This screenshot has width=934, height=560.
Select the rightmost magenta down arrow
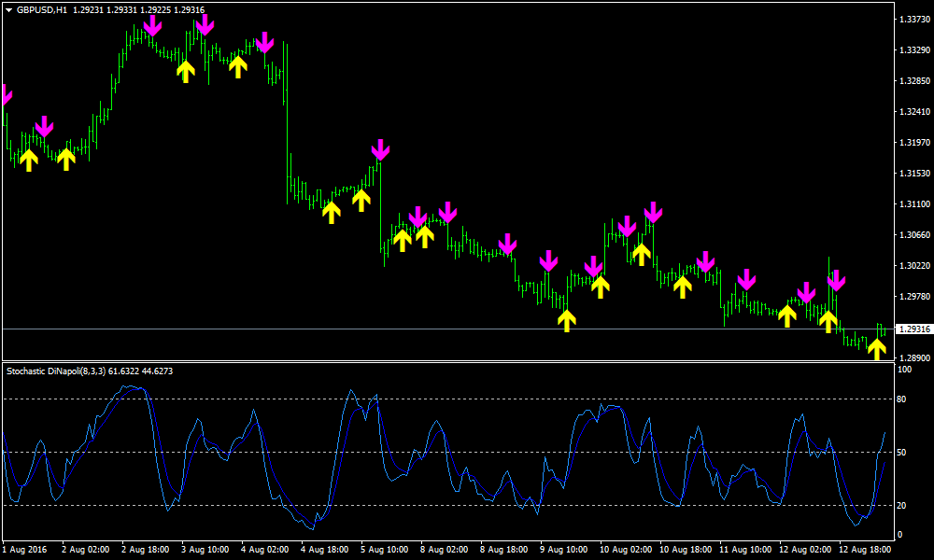coord(836,279)
